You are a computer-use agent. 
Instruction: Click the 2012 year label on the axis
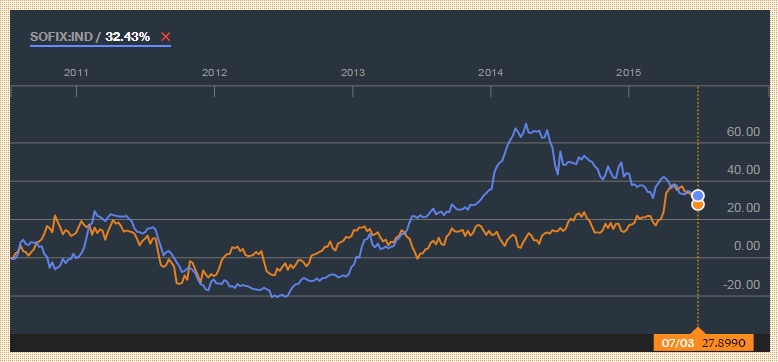tap(214, 73)
